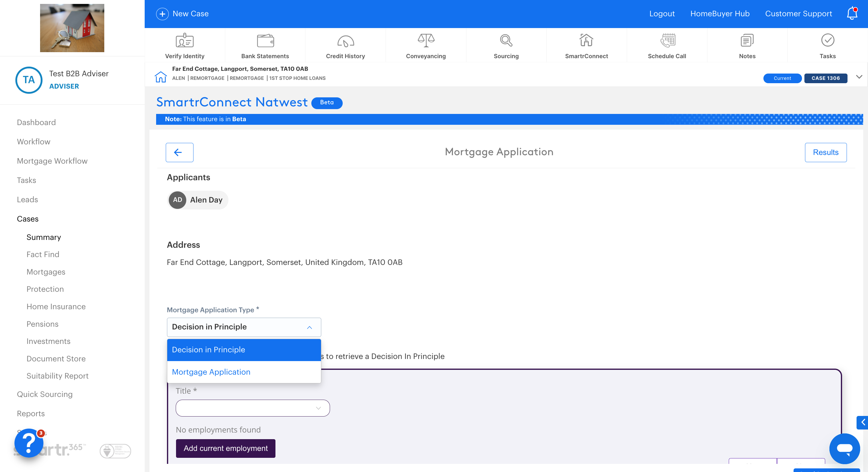The width and height of the screenshot is (868, 472).
Task: Open Sourcing magnifier icon
Action: [506, 40]
